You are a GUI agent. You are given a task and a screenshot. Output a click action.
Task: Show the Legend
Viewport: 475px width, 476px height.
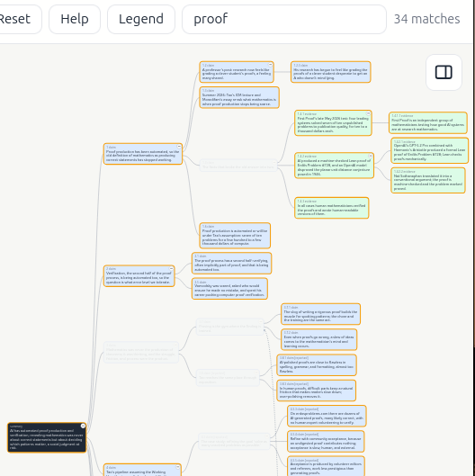tap(141, 19)
